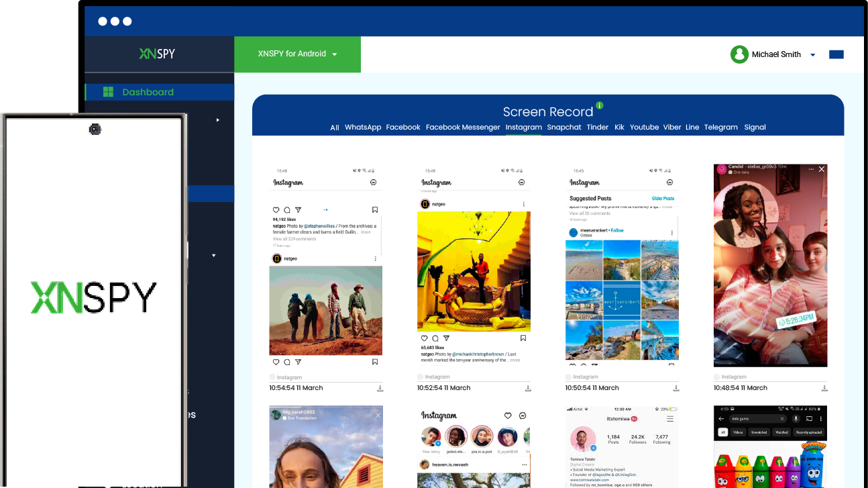Expand the Michael Smith account menu arrow
The height and width of the screenshot is (488, 868).
click(x=813, y=55)
